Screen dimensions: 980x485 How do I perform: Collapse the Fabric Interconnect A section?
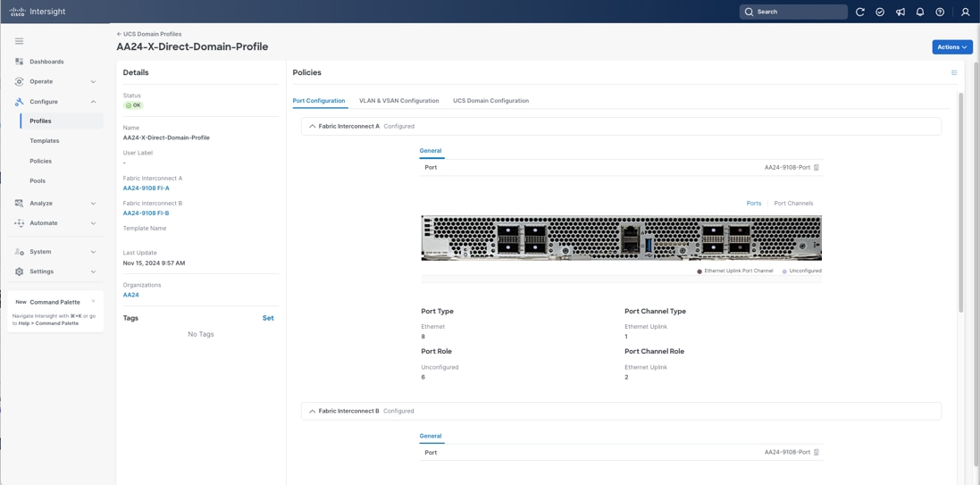(312, 126)
